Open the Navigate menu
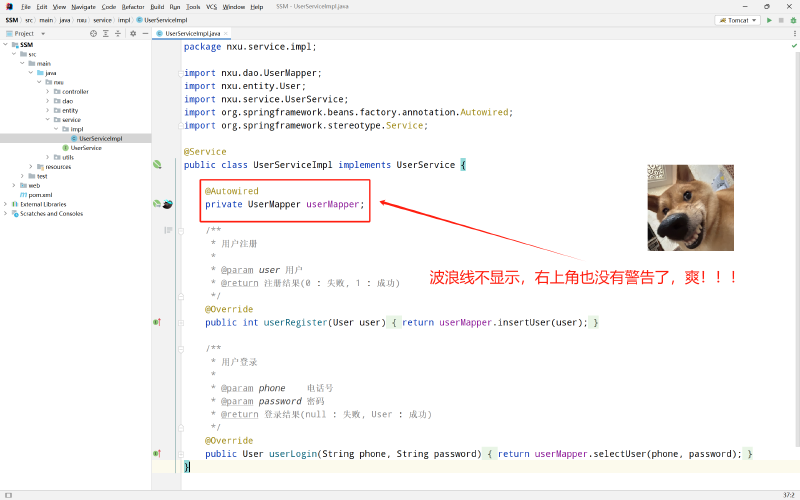The width and height of the screenshot is (800, 500). click(83, 7)
